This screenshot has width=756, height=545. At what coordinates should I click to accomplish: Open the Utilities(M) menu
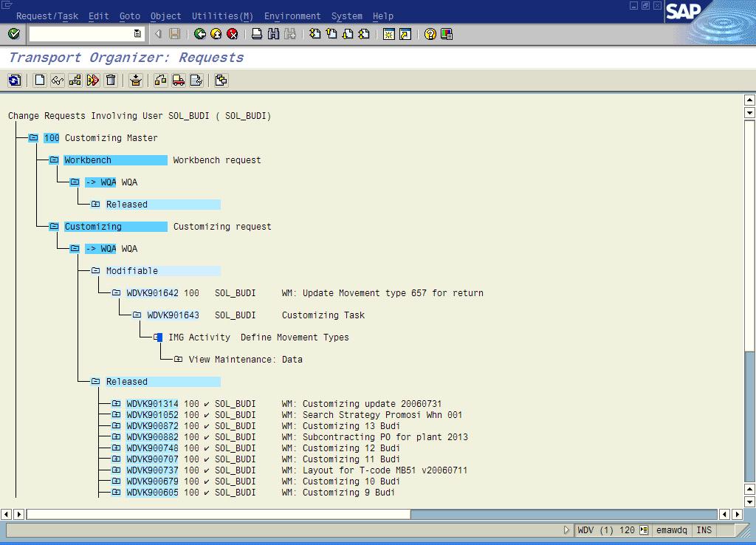[x=222, y=16]
